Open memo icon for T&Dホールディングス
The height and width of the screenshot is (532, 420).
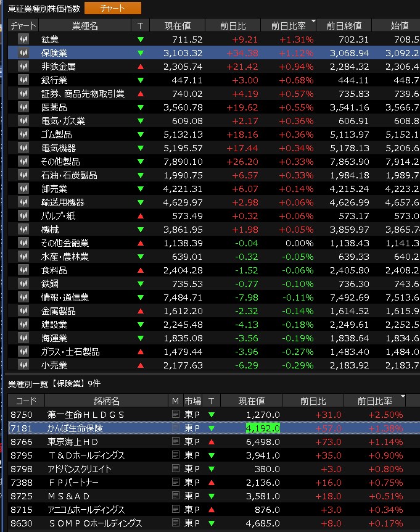point(176,455)
